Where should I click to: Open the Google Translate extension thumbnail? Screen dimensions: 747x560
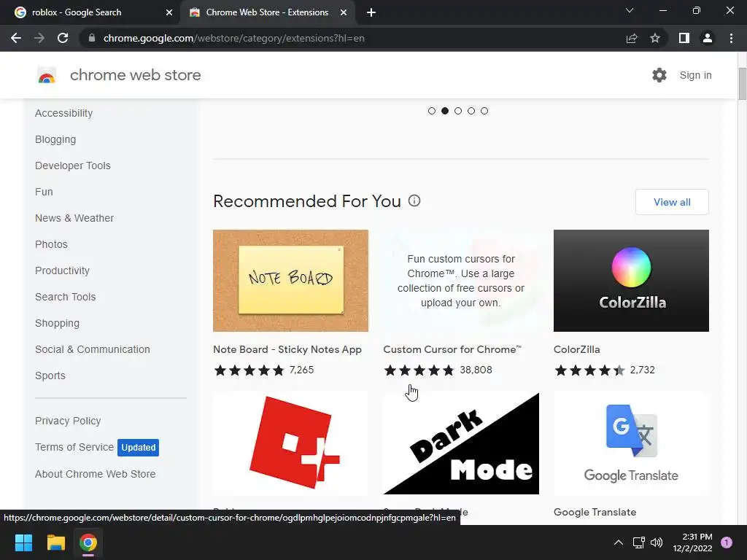pyautogui.click(x=631, y=443)
